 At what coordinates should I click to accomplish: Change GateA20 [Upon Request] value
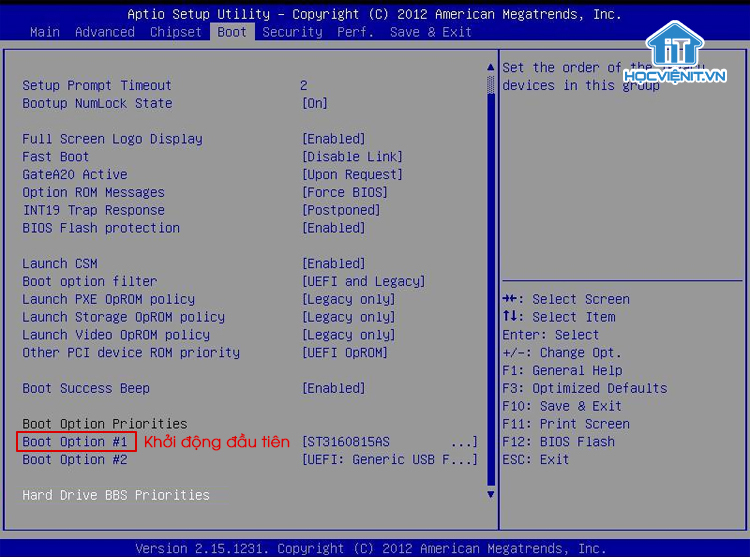pyautogui.click(x=353, y=175)
